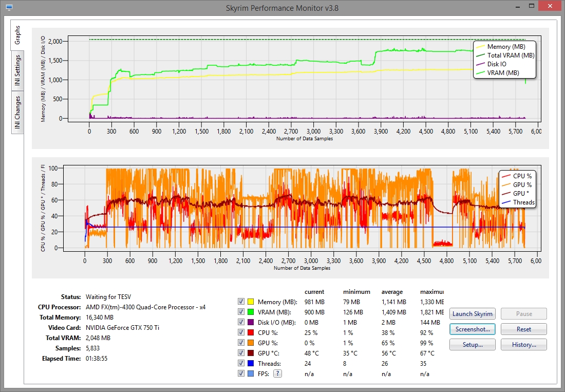Click the yellow Memory color swatch
565x392 pixels.
click(x=250, y=302)
